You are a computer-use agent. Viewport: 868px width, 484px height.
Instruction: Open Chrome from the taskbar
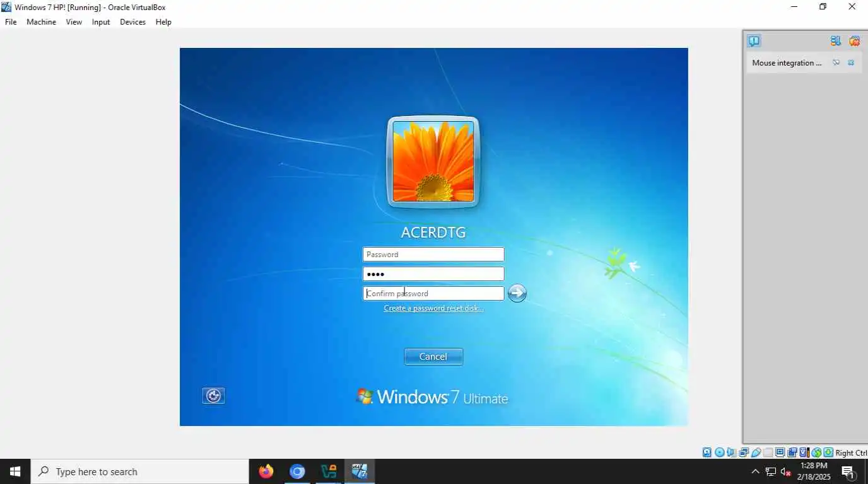pyautogui.click(x=297, y=471)
